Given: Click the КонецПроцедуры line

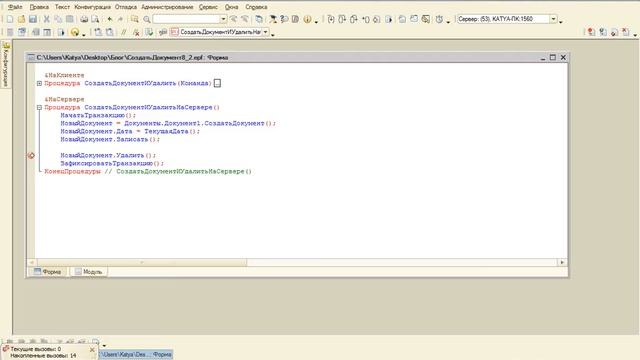Looking at the screenshot, I should (148, 171).
